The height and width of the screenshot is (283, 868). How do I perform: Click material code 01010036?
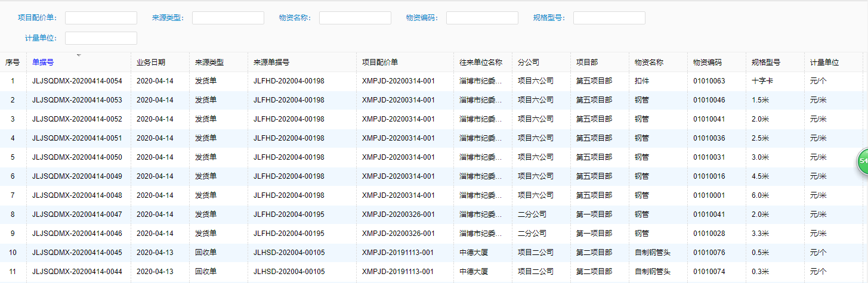coord(709,138)
